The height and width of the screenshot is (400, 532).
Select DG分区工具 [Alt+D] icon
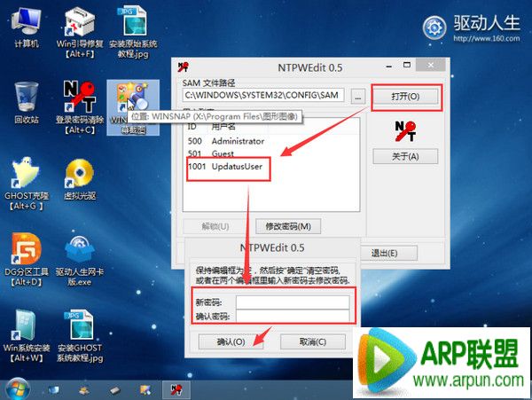[27, 260]
